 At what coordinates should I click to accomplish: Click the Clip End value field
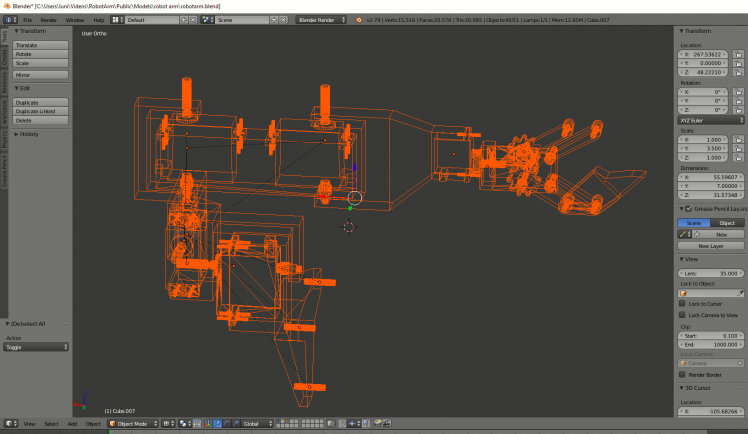pos(710,344)
